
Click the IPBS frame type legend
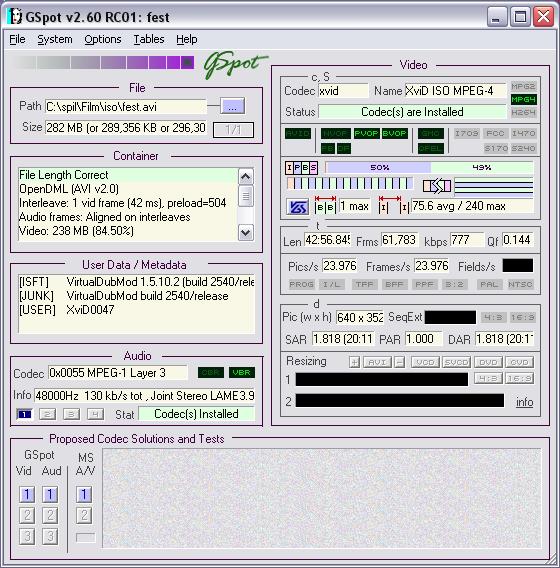tap(301, 167)
